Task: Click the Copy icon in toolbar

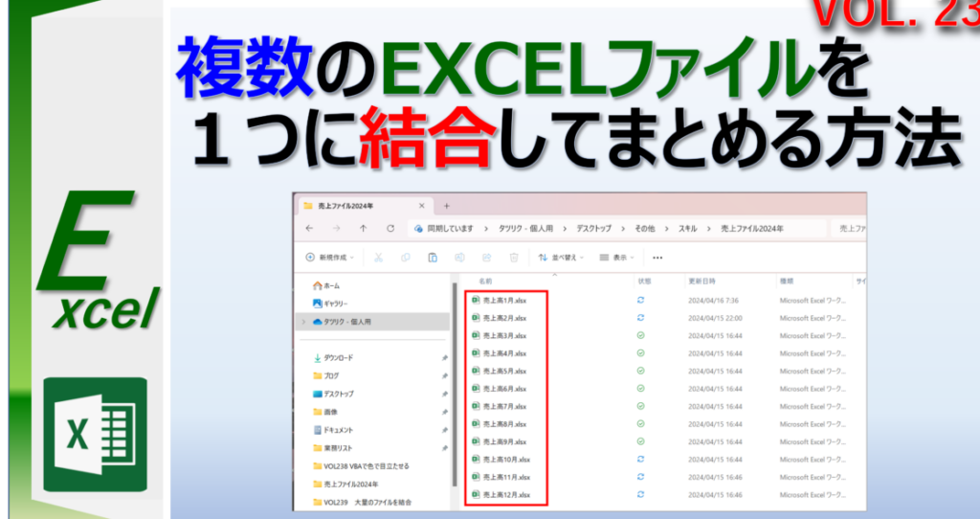Action: click(406, 258)
